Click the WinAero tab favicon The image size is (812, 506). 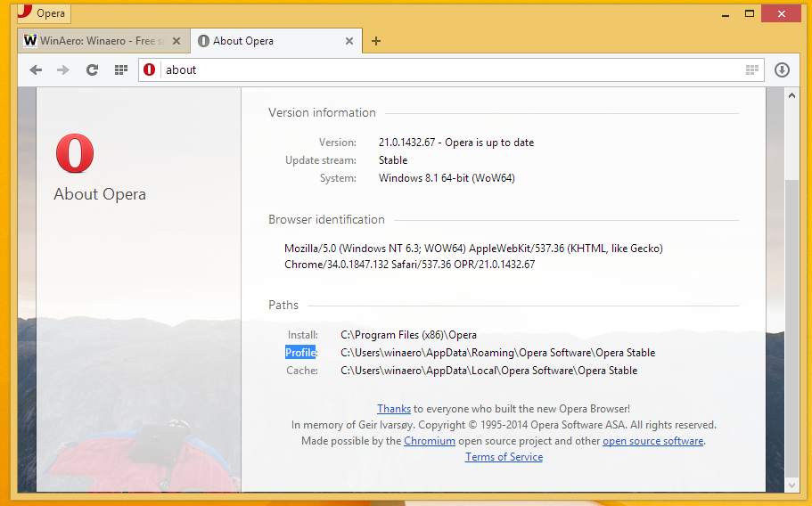click(30, 40)
